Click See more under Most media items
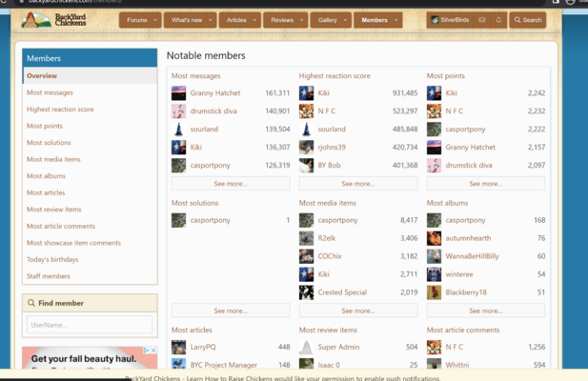 (358, 311)
